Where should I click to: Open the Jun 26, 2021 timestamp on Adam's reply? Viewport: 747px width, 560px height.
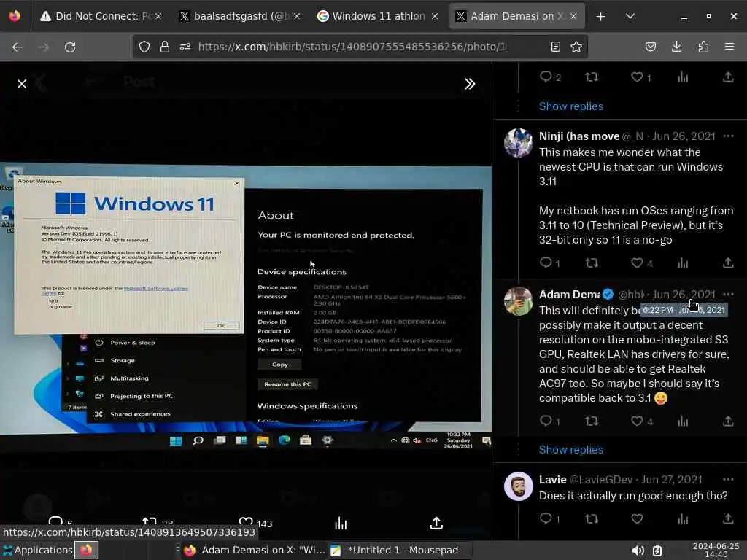click(684, 295)
